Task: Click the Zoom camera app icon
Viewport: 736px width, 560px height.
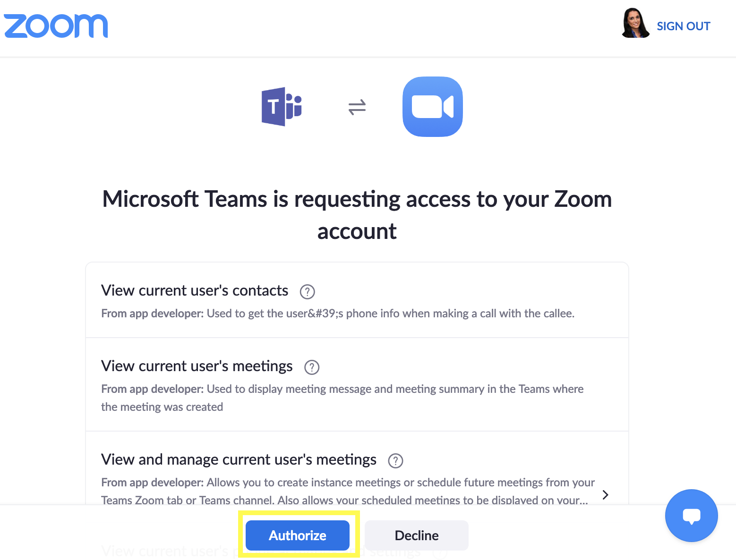Action: click(x=433, y=107)
